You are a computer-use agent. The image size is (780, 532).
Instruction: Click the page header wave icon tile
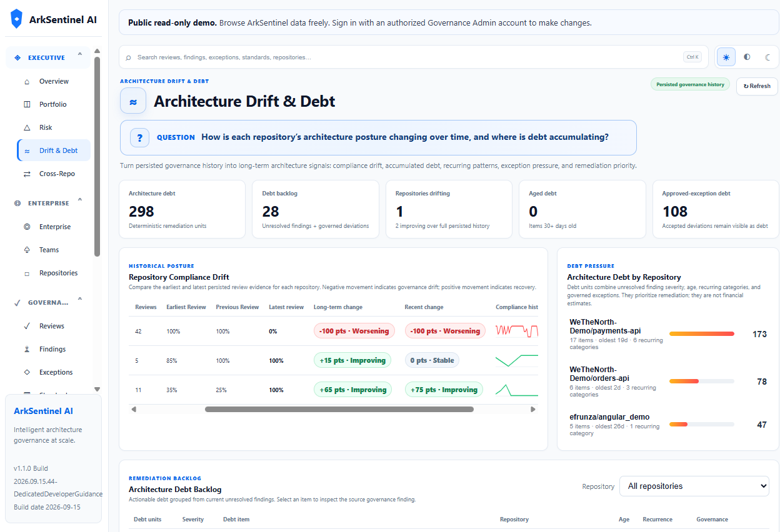133,101
